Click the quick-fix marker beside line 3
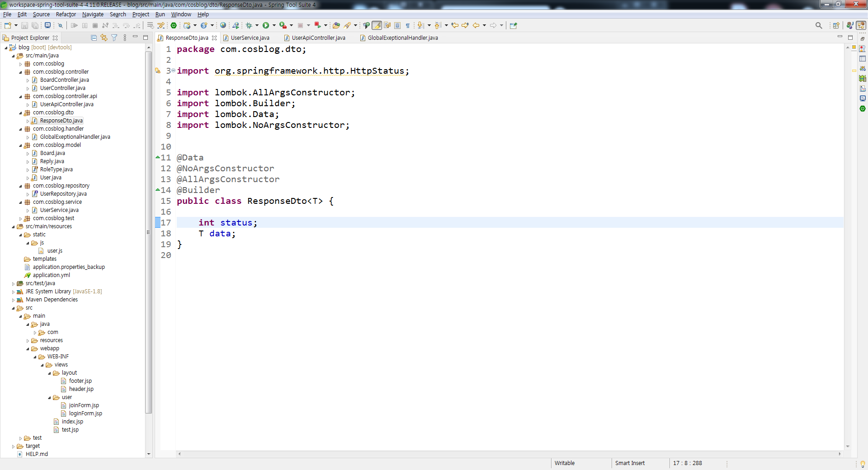The height and width of the screenshot is (470, 868). (158, 70)
